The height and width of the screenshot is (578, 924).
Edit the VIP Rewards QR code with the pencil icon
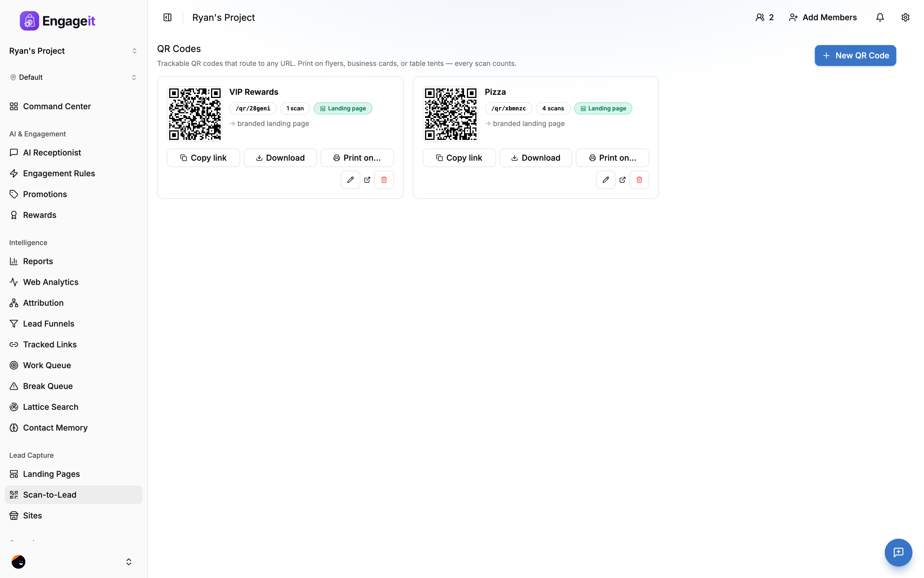[x=350, y=180]
